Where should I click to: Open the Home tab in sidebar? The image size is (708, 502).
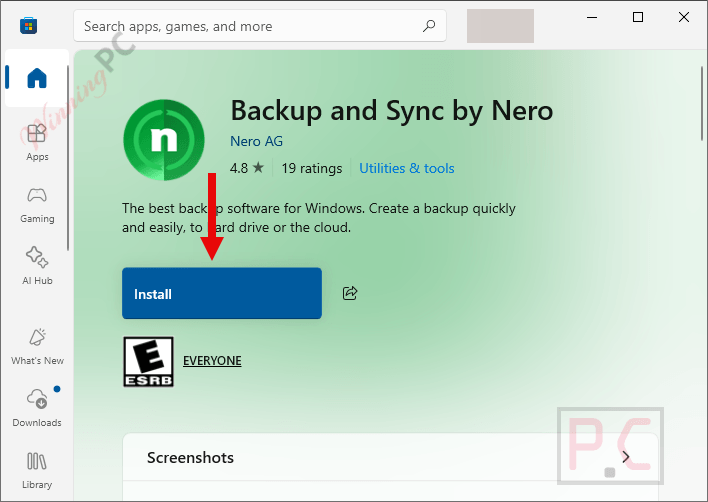tap(37, 78)
